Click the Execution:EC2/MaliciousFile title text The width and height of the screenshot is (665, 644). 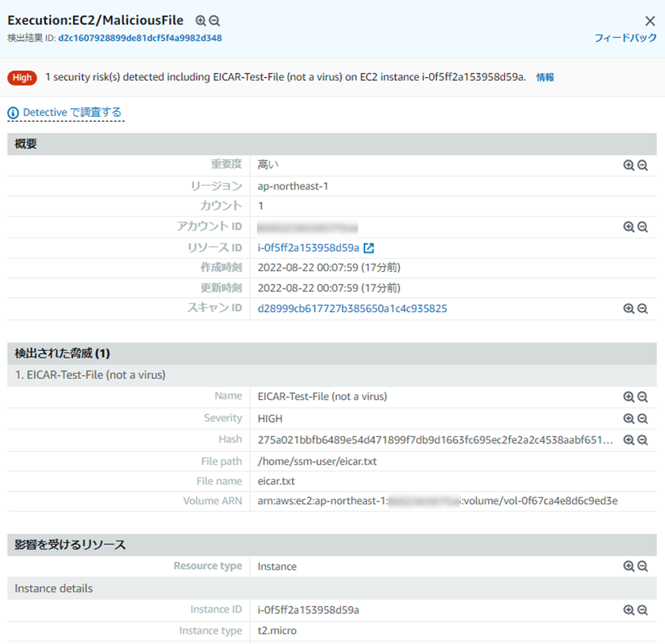point(95,20)
